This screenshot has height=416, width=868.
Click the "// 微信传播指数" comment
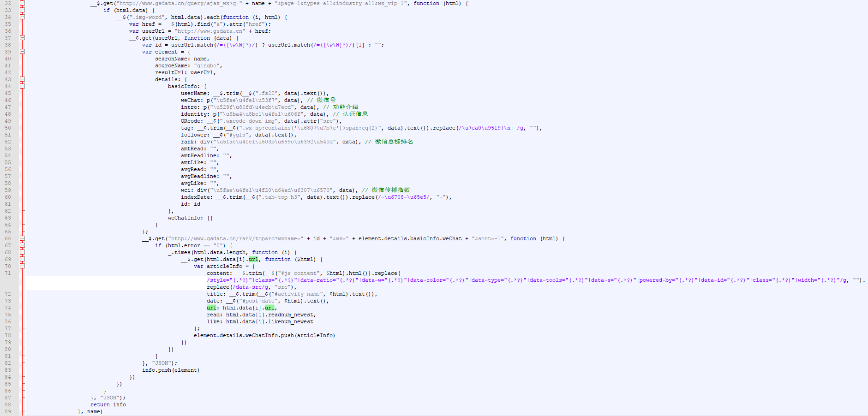pos(386,190)
